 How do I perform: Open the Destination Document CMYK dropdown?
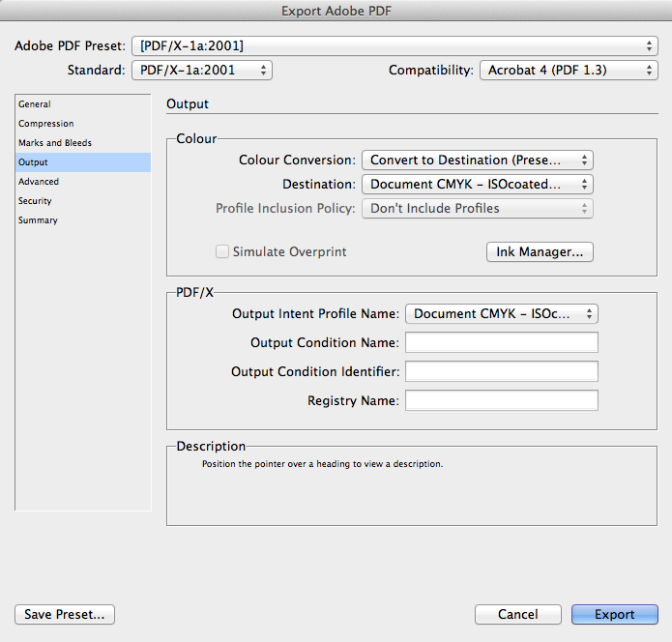[x=478, y=185]
